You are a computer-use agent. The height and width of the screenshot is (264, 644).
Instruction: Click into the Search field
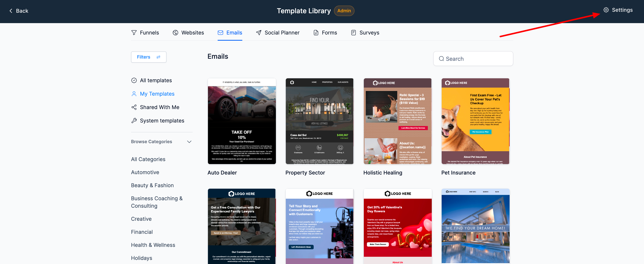point(473,59)
